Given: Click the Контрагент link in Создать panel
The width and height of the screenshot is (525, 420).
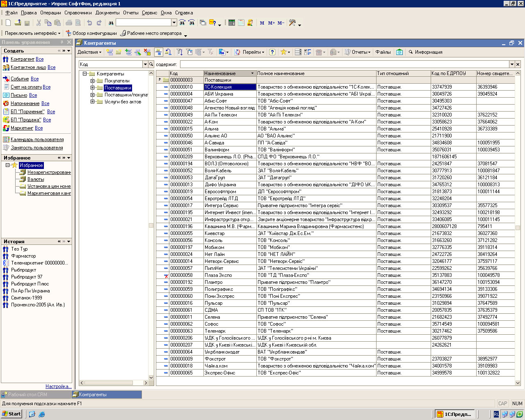Looking at the screenshot, I should click(23, 59).
